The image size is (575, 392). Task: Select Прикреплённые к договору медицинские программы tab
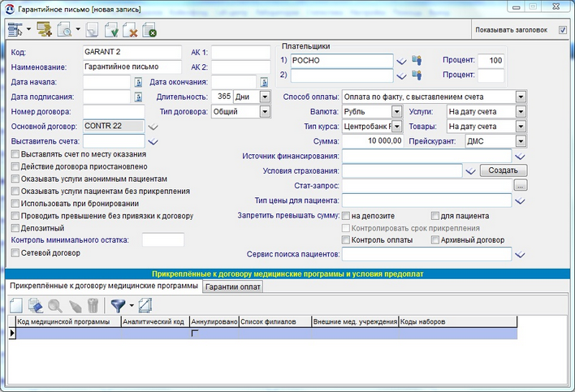(104, 286)
